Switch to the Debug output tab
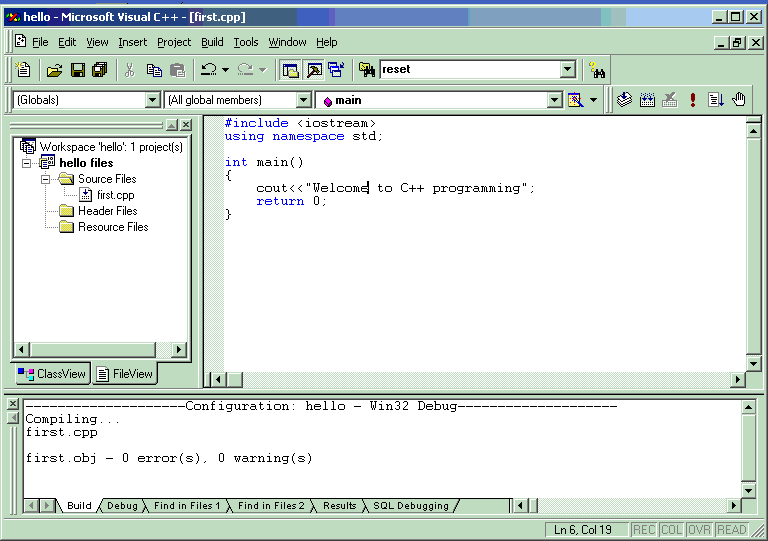Image resolution: width=768 pixels, height=541 pixels. [122, 505]
